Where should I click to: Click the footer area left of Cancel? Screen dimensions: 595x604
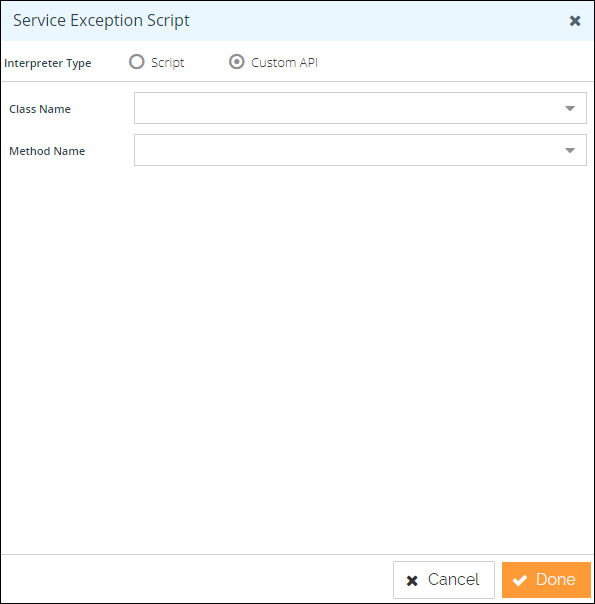click(196, 579)
